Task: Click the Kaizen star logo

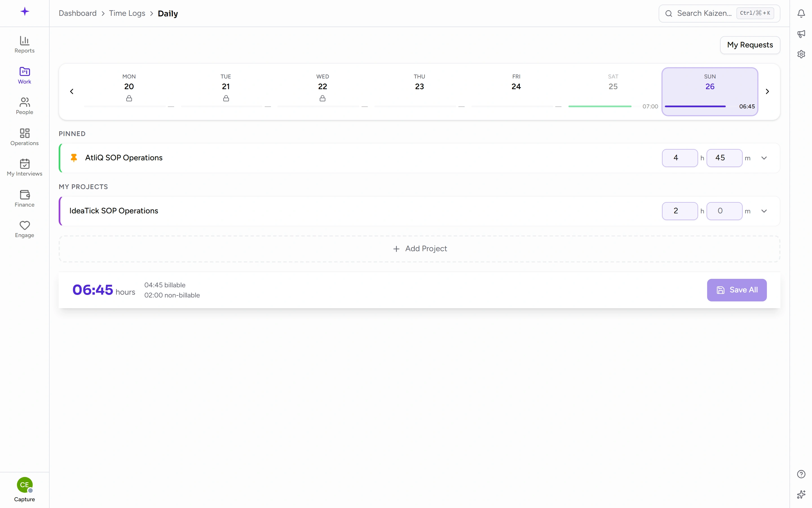Action: pos(25,11)
